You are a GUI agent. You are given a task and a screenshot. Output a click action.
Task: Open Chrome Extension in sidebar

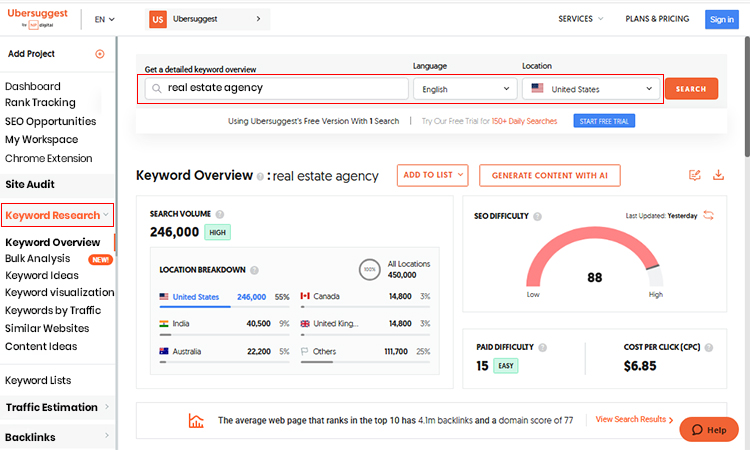click(x=49, y=158)
